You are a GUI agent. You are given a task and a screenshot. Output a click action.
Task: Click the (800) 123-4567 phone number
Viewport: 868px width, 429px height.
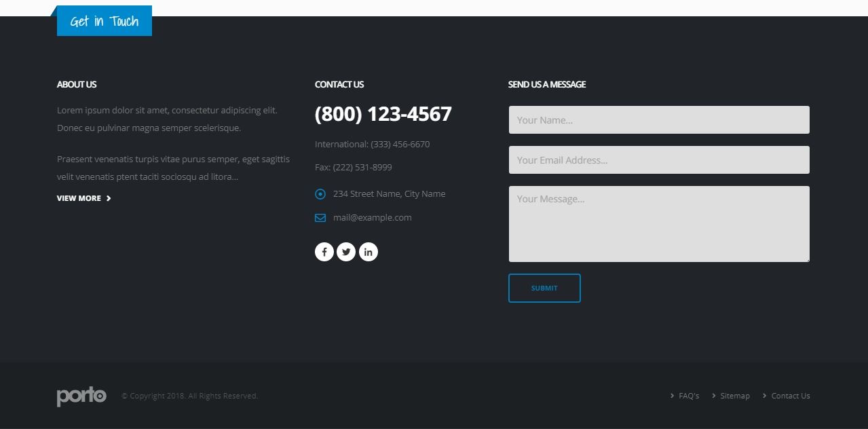383,114
